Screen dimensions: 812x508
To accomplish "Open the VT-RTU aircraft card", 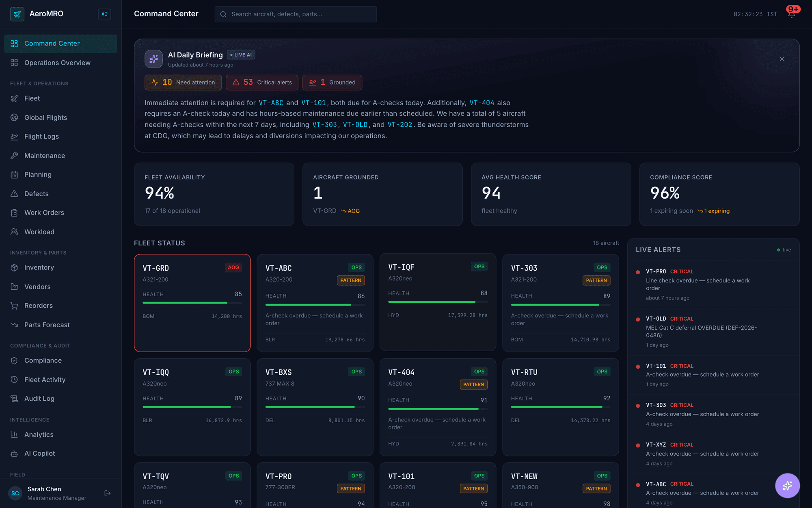I will 561,407.
